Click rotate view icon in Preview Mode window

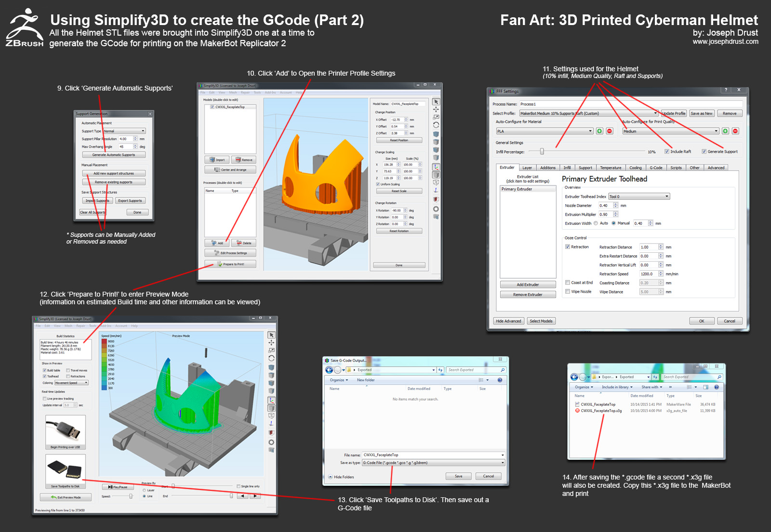[x=271, y=358]
